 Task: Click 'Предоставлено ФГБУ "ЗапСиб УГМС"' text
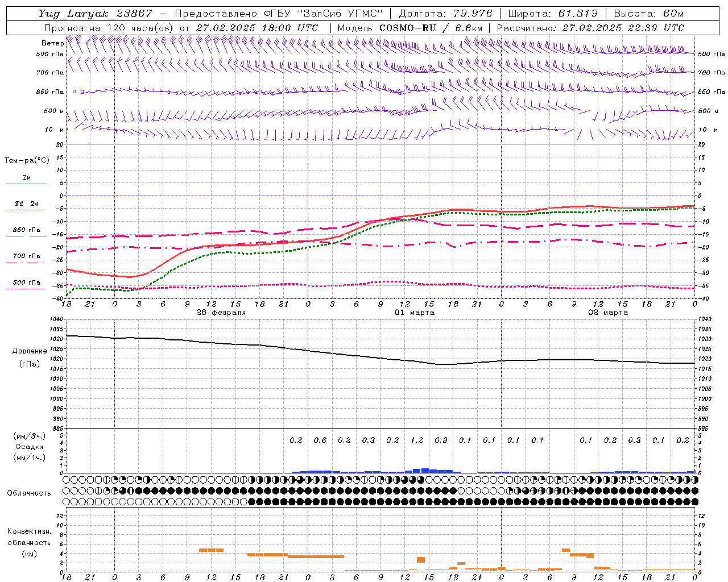pyautogui.click(x=279, y=14)
